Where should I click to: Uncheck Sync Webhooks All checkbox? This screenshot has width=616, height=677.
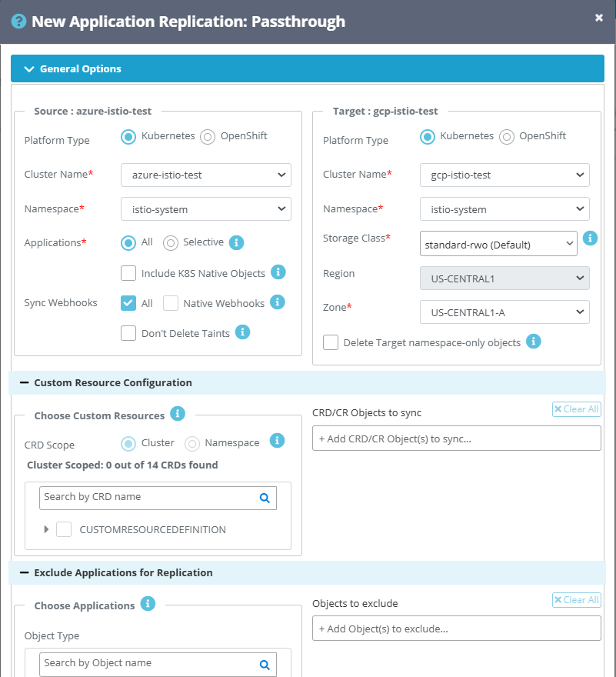coord(128,303)
